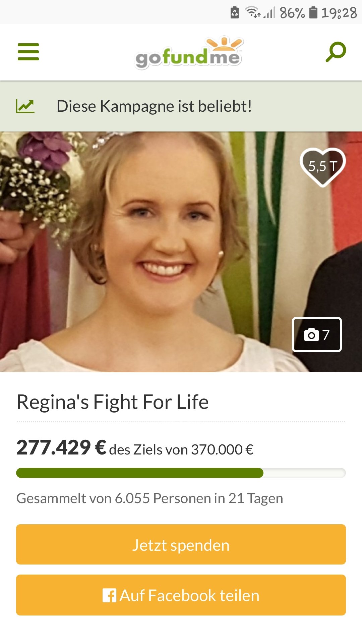Open the hamburger navigation menu
This screenshot has width=362, height=644.
[x=28, y=52]
